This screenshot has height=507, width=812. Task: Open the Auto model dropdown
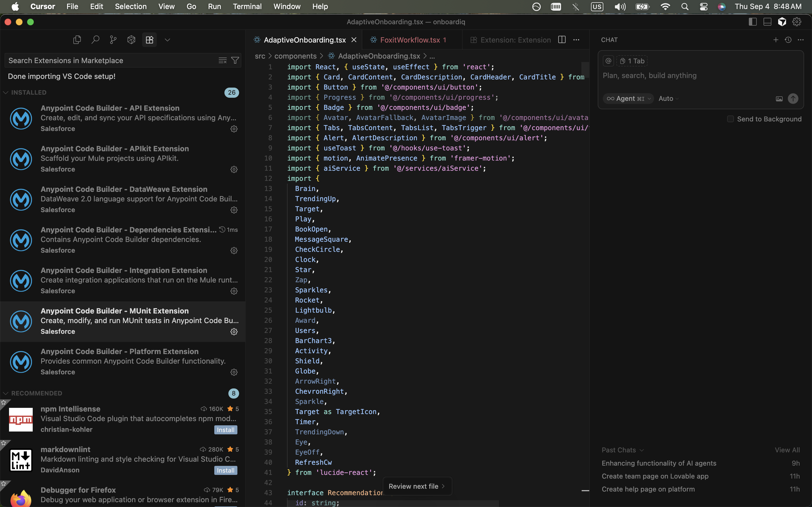(668, 99)
